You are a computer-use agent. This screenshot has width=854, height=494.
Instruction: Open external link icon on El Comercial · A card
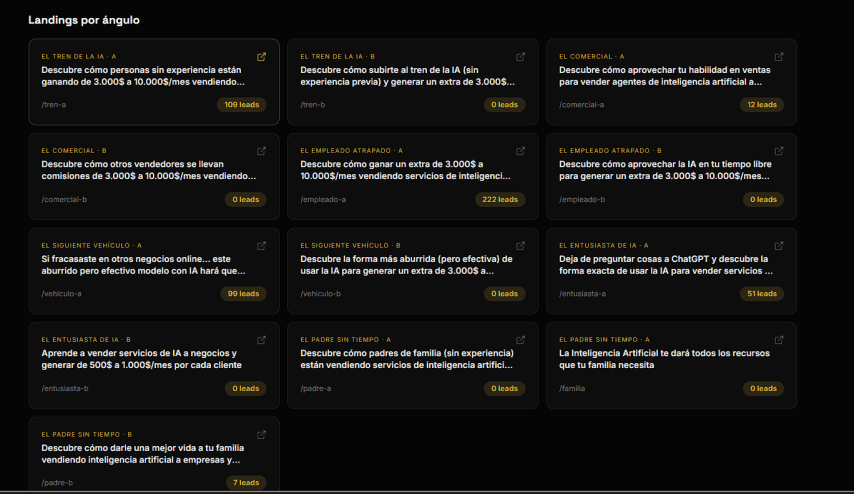(779, 57)
